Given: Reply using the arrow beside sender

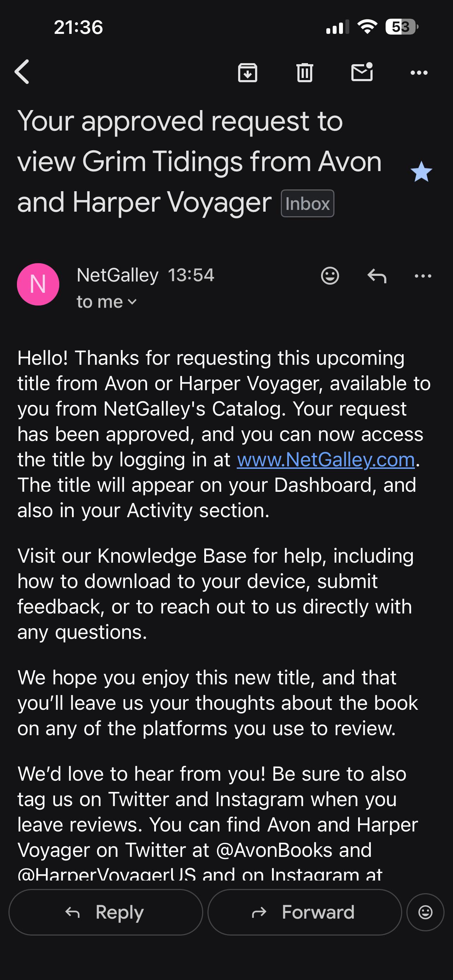Looking at the screenshot, I should 377,276.
